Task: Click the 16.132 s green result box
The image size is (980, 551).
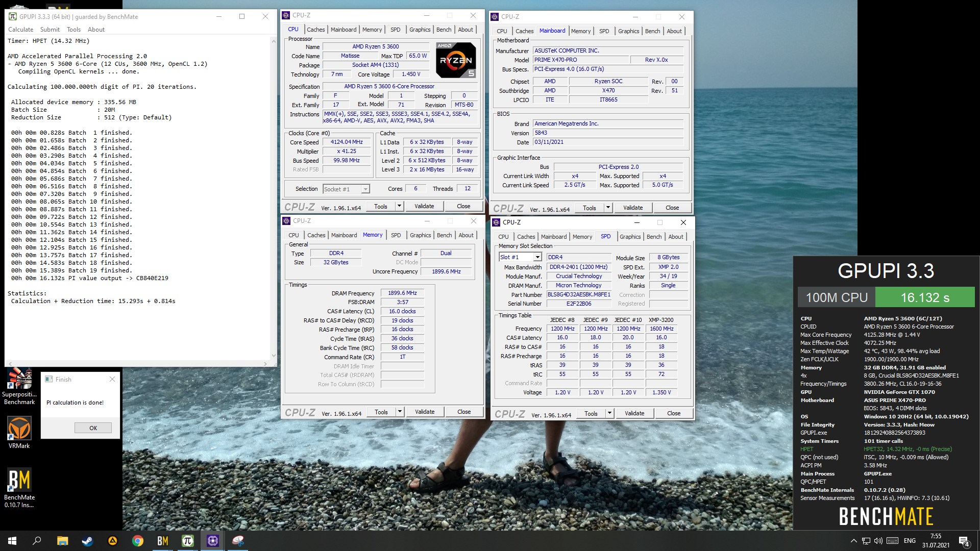Action: coord(924,297)
